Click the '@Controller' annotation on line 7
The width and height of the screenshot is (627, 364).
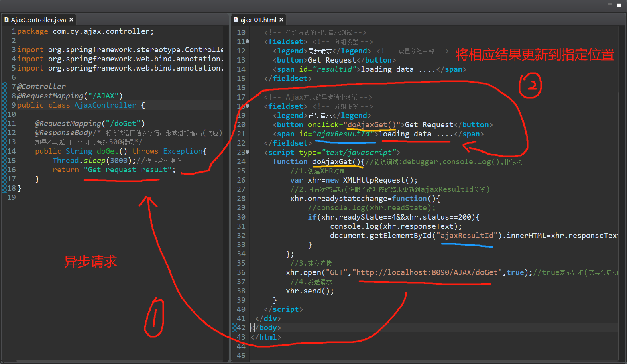41,87
